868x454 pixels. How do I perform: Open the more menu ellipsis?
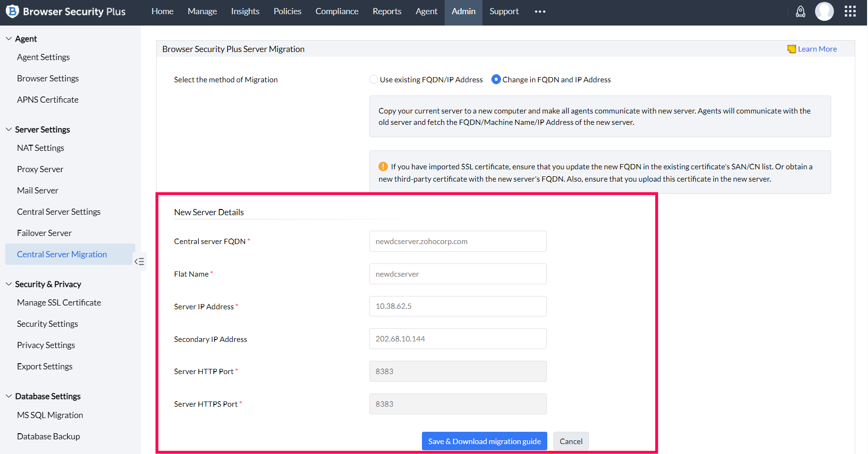(x=540, y=11)
